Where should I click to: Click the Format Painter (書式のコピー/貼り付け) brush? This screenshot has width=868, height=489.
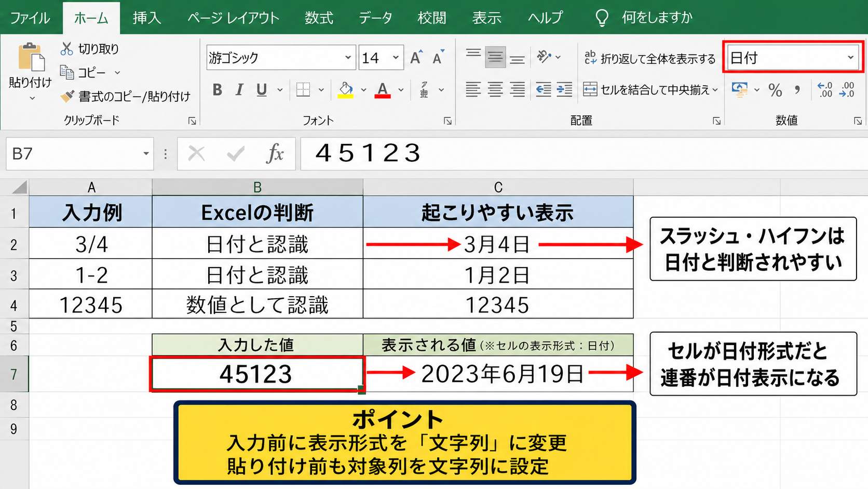click(x=67, y=96)
